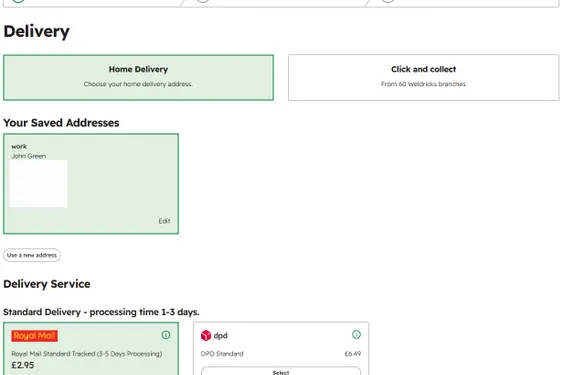
Task: Click Standard Delivery processing time text
Action: 101,312
